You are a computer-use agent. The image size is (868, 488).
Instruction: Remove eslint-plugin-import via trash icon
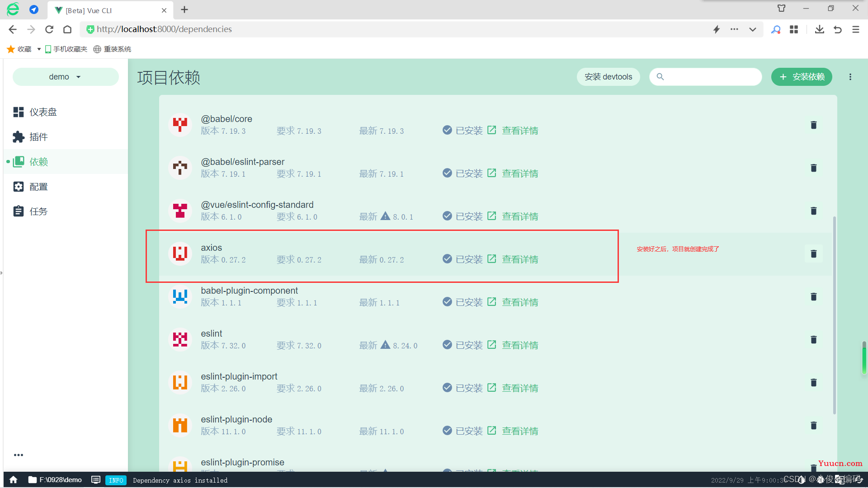pyautogui.click(x=813, y=383)
